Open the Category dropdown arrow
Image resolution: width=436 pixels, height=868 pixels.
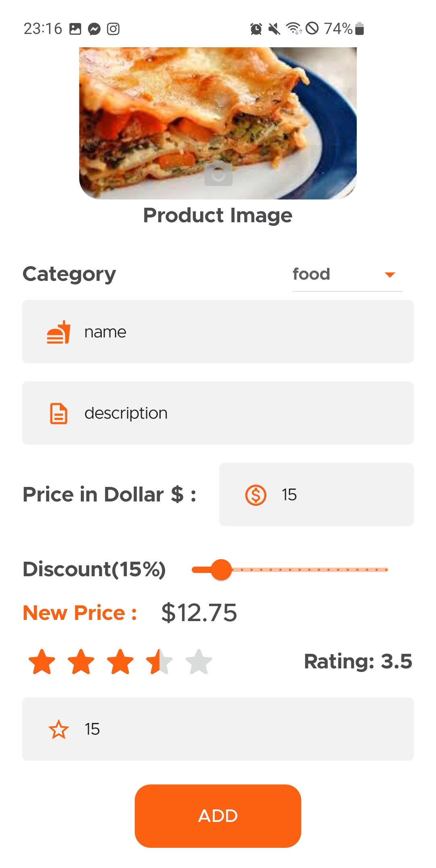[390, 275]
